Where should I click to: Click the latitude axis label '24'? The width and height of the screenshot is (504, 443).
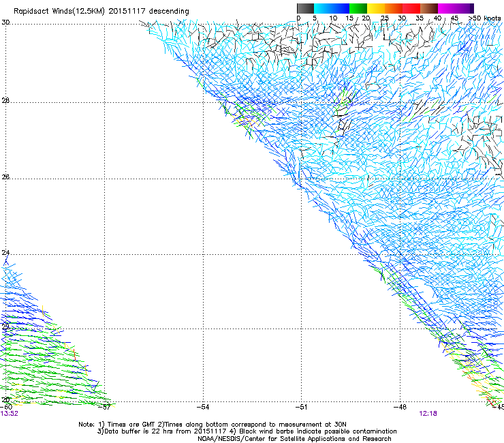[x=5, y=253]
